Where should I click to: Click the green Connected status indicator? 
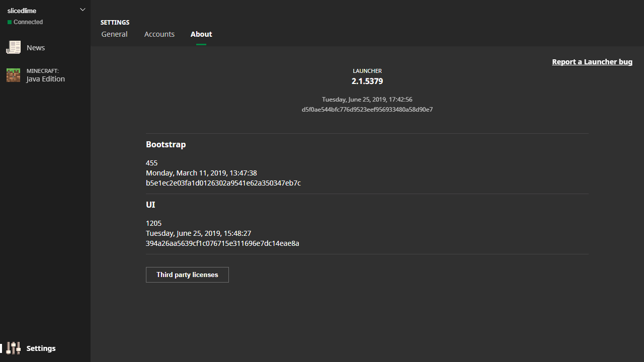tap(9, 22)
